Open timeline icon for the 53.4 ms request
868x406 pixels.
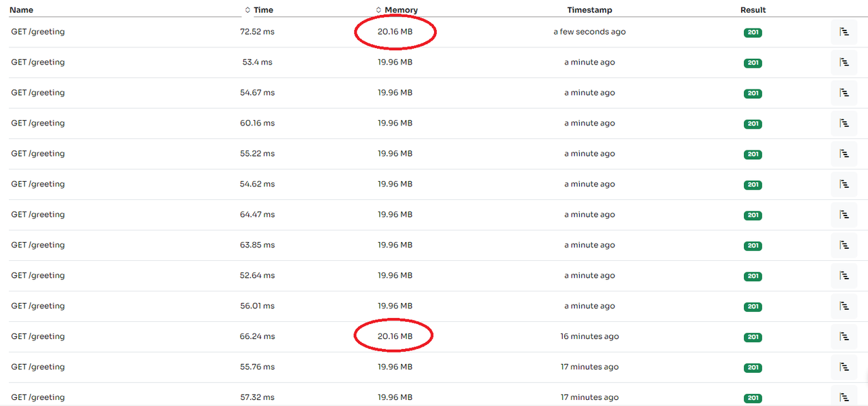844,62
